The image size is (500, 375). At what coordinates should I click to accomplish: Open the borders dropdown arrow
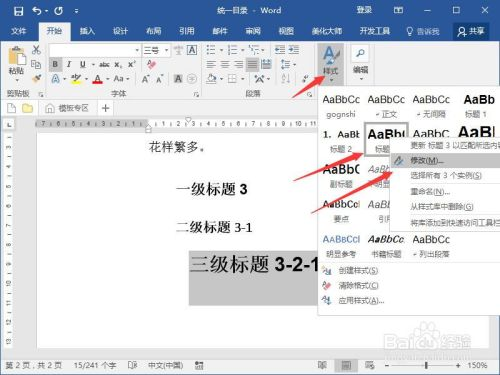point(243,79)
